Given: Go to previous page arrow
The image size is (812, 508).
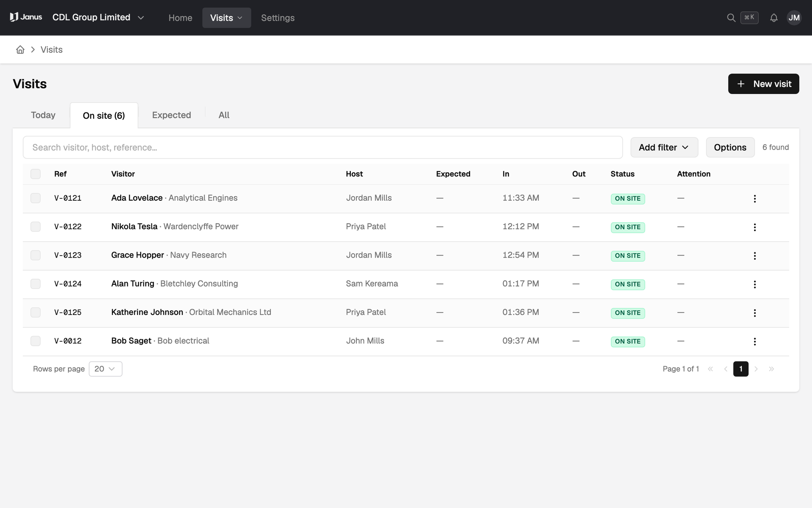Looking at the screenshot, I should tap(726, 369).
